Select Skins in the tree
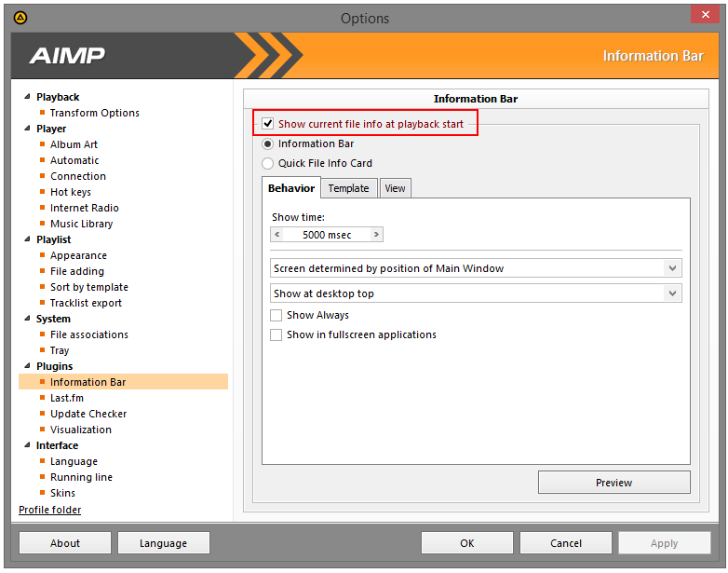Image resolution: width=728 pixels, height=573 pixels. (62, 493)
